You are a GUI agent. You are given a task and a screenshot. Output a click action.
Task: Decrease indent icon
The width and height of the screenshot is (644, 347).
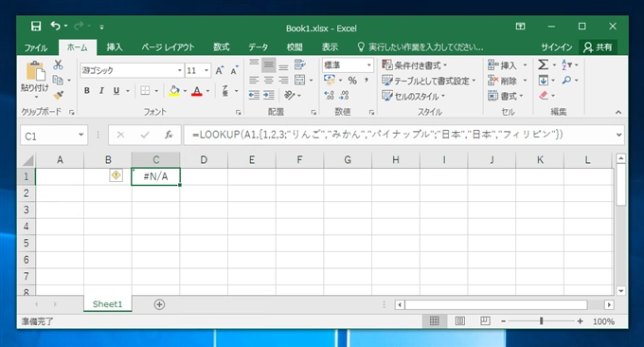tap(254, 96)
